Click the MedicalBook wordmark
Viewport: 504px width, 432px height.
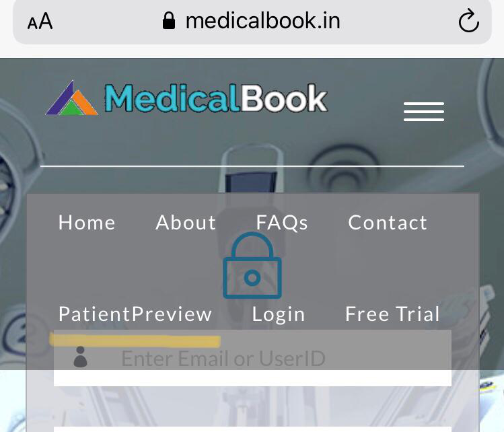coord(216,98)
